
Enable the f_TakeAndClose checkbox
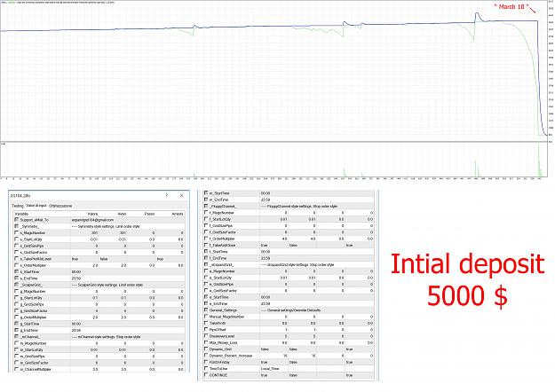click(x=206, y=246)
